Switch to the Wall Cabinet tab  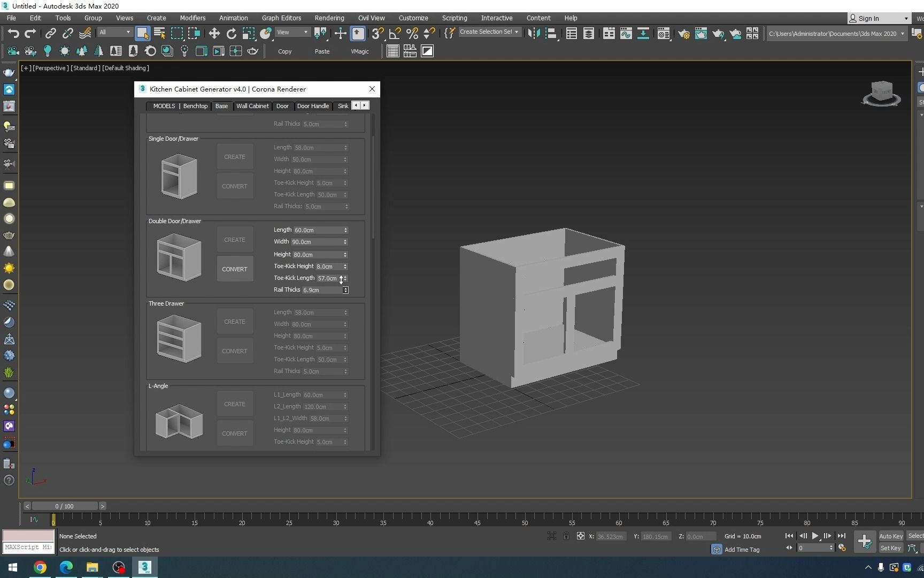[x=252, y=106]
